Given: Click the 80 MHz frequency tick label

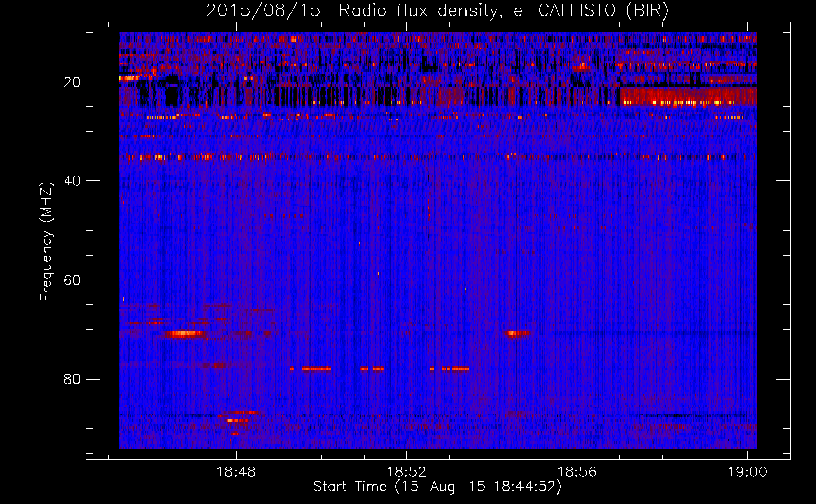Looking at the screenshot, I should [x=72, y=379].
